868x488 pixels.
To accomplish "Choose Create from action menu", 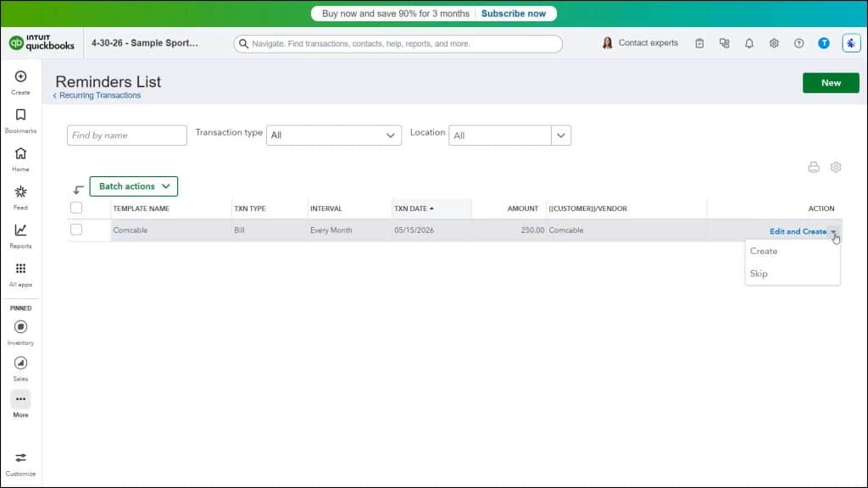I will tap(764, 251).
